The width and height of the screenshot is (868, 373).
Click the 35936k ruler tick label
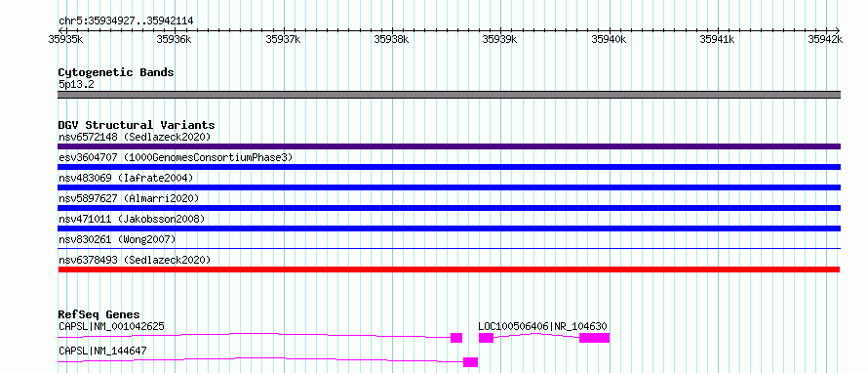[175, 39]
